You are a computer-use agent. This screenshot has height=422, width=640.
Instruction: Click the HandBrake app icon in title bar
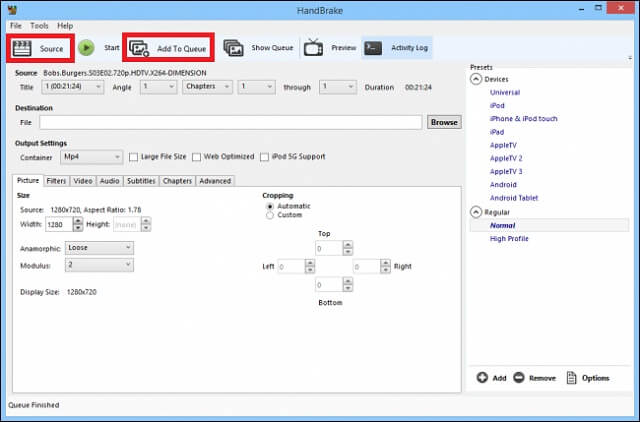[x=12, y=9]
